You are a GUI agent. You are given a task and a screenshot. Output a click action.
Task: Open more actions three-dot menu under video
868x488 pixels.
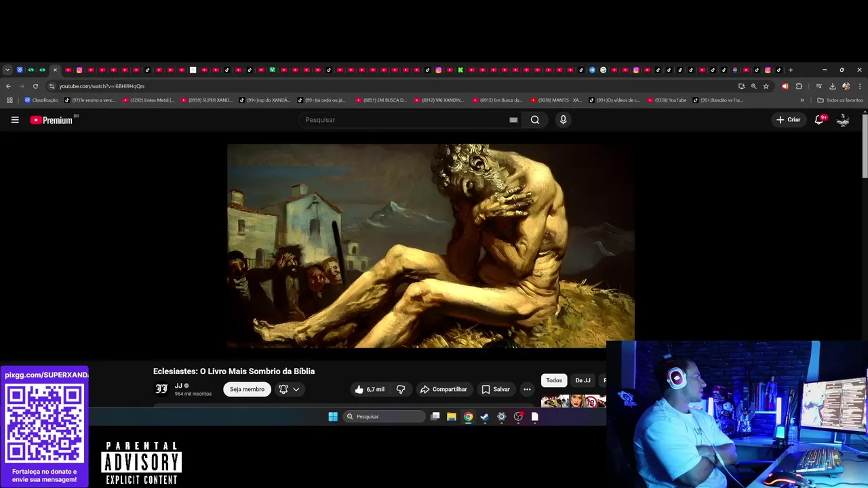pos(527,389)
